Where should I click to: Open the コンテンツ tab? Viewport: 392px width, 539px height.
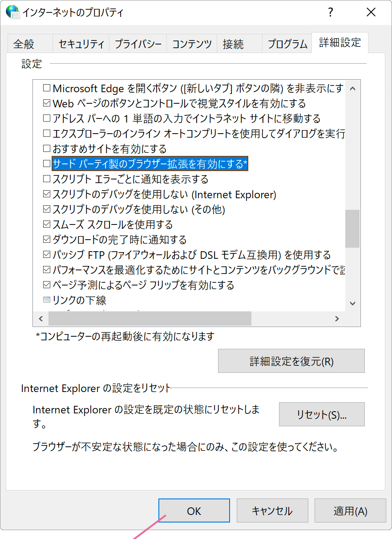coord(192,44)
